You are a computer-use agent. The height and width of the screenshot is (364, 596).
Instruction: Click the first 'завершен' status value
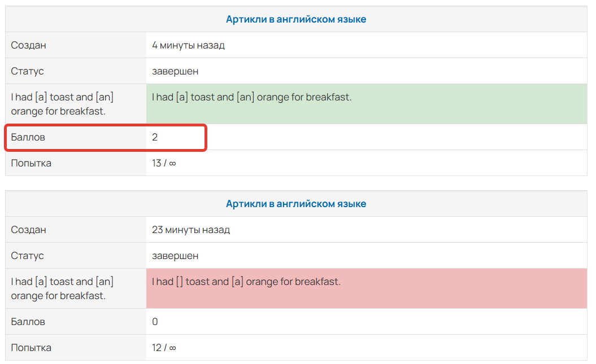[x=175, y=71]
